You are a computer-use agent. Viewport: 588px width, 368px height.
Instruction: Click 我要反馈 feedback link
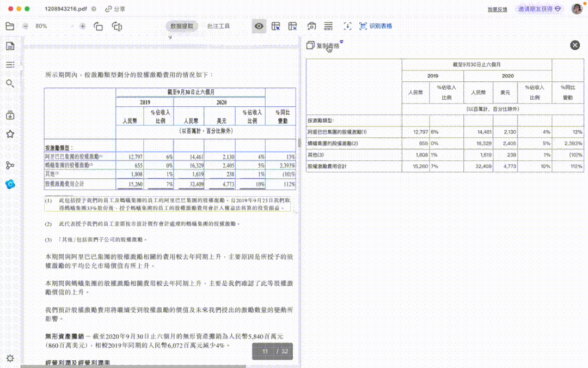[x=497, y=9]
